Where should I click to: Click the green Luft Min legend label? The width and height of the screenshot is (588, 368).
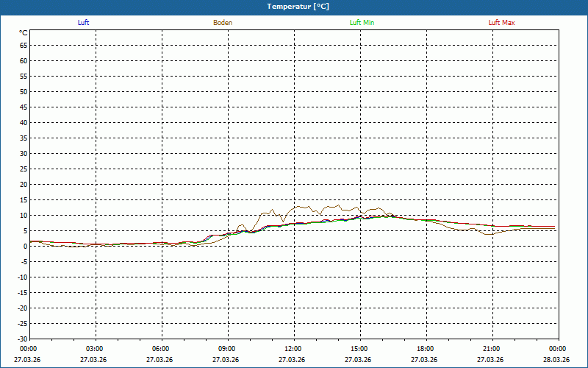362,23
